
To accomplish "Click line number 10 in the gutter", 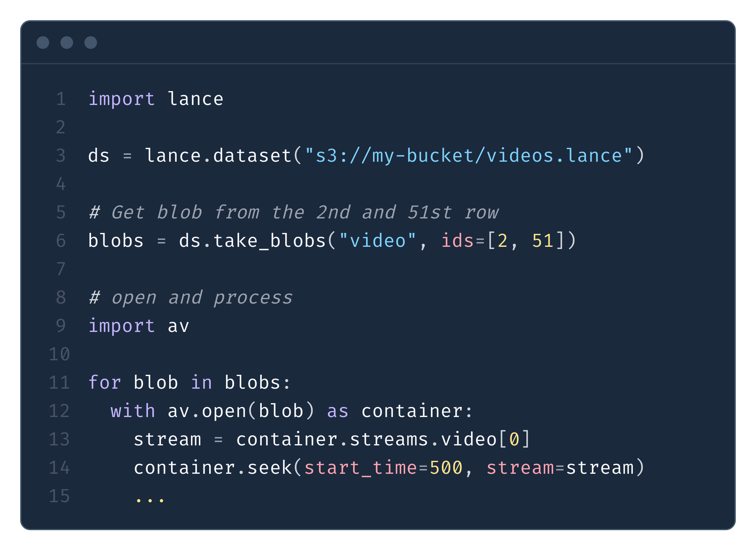I will point(59,354).
